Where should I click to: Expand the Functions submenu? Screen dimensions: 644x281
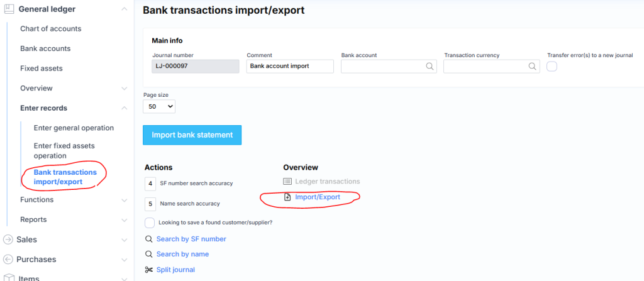[x=124, y=200]
